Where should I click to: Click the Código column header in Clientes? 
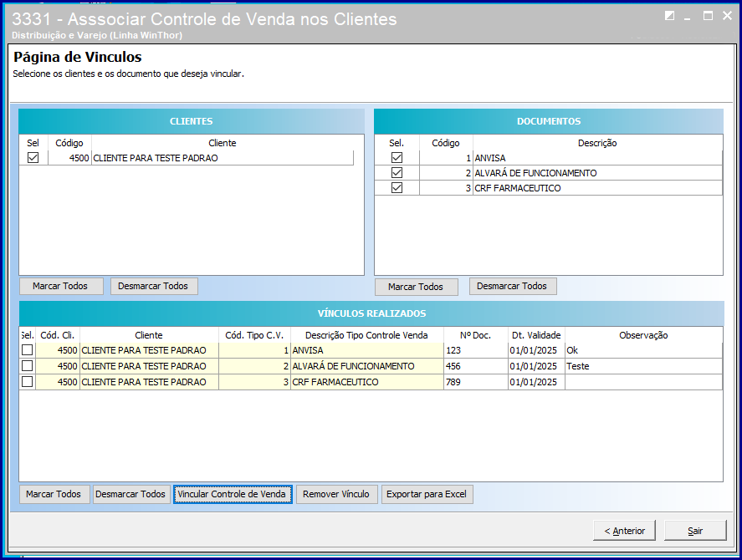[69, 143]
